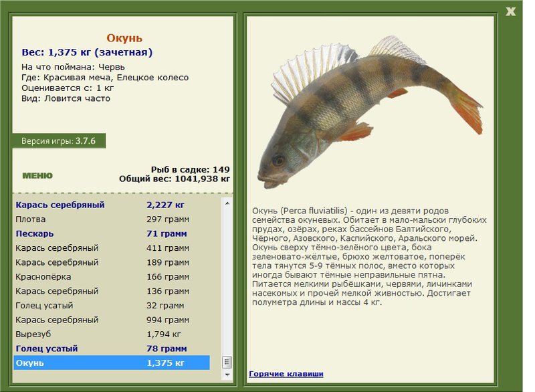
Task: Select the Краснопёрка 166 грамм row
Action: click(112, 277)
